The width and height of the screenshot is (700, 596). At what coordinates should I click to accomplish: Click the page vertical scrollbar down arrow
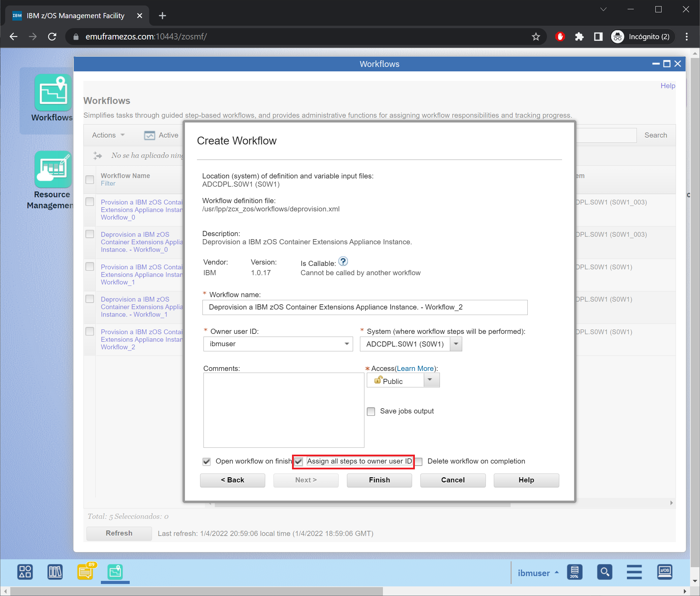click(695, 581)
